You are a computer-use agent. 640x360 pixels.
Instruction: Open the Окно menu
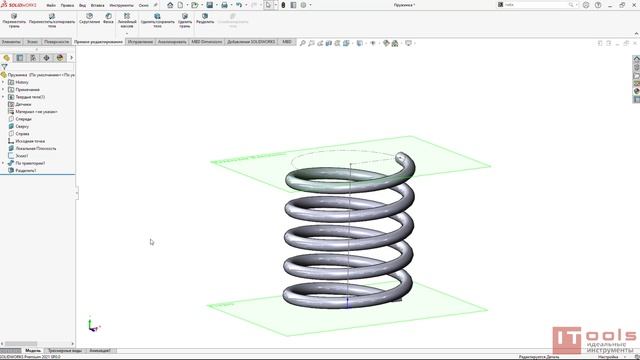(144, 5)
